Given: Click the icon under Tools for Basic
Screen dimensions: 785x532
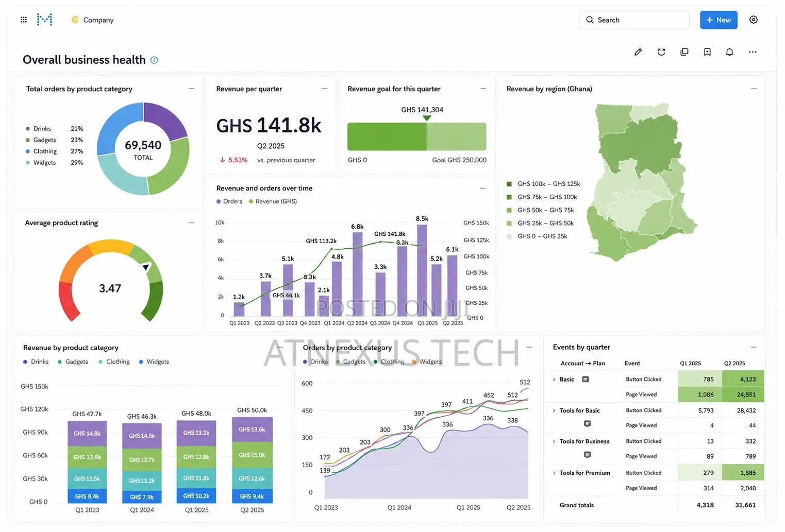Looking at the screenshot, I should [587, 423].
